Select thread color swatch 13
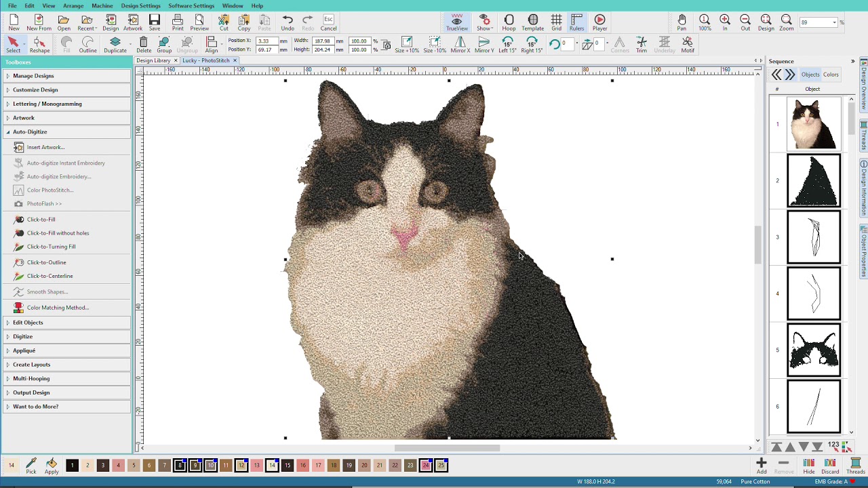Screen dimensions: 868x488 (256, 465)
